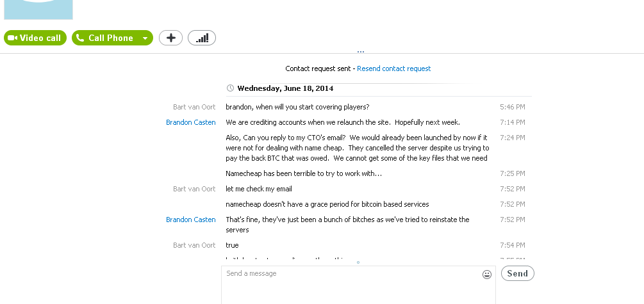Click the Call Phone button
The image size is (644, 304).
tap(104, 38)
